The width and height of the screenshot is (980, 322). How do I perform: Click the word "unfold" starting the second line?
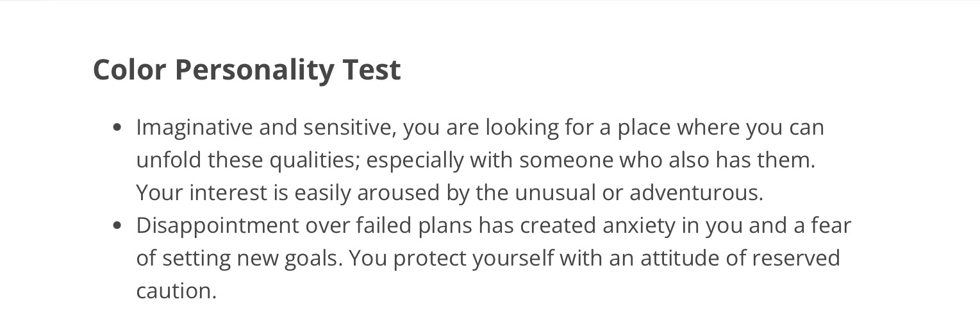[169, 160]
